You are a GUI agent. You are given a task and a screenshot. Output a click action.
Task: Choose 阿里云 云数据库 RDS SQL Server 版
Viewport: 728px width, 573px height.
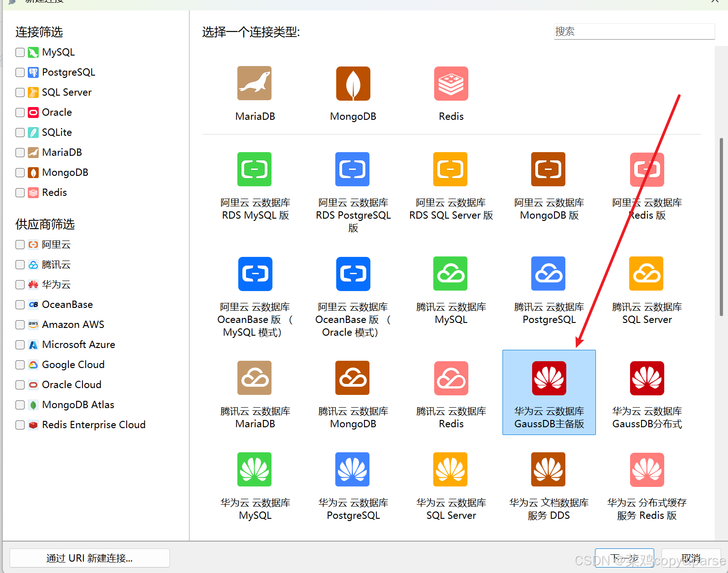[451, 169]
